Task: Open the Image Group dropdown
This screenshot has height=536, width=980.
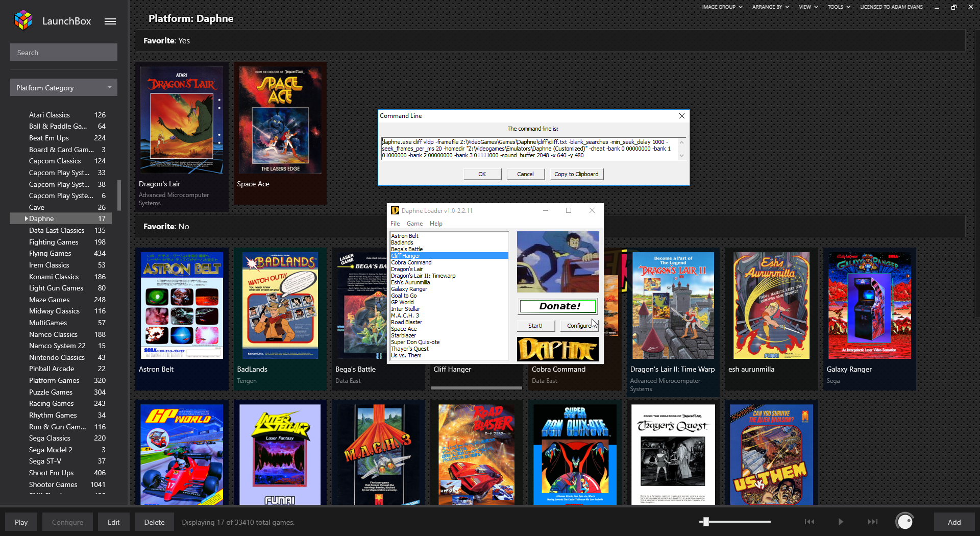Action: coord(722,7)
